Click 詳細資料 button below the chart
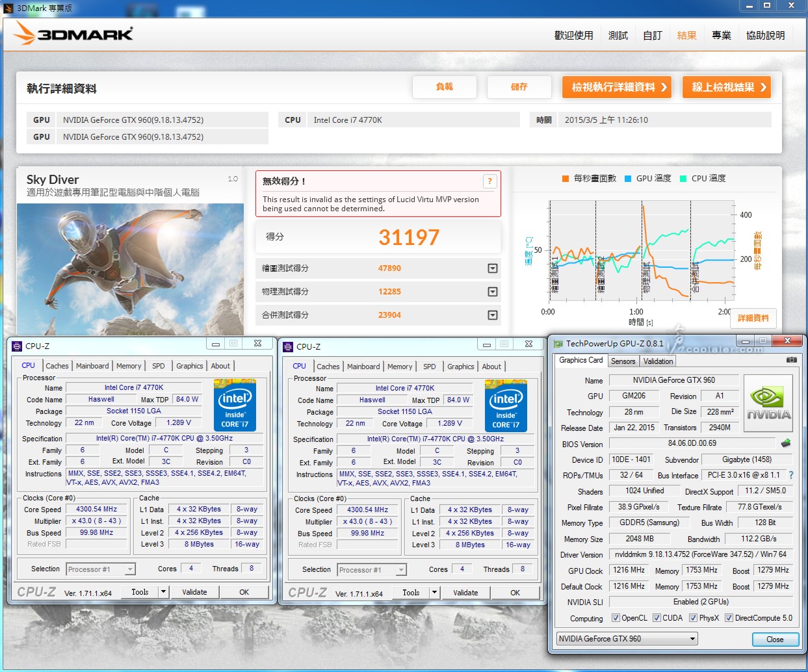The width and height of the screenshot is (808, 672). point(753,318)
